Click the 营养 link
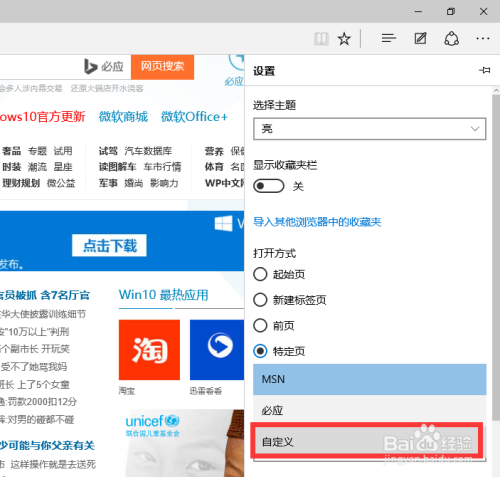The image size is (500, 477). (x=214, y=151)
